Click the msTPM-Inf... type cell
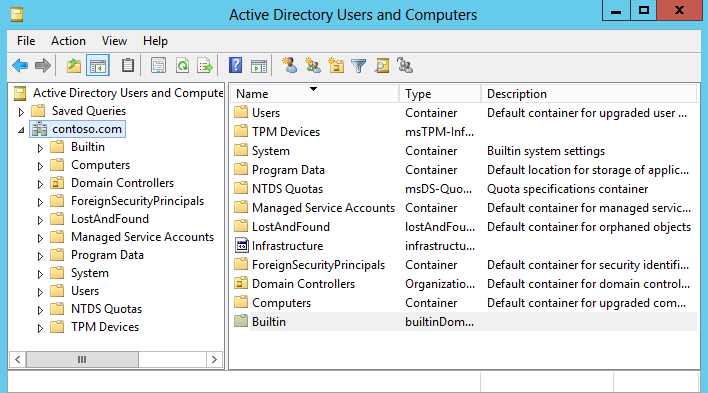 pyautogui.click(x=439, y=132)
